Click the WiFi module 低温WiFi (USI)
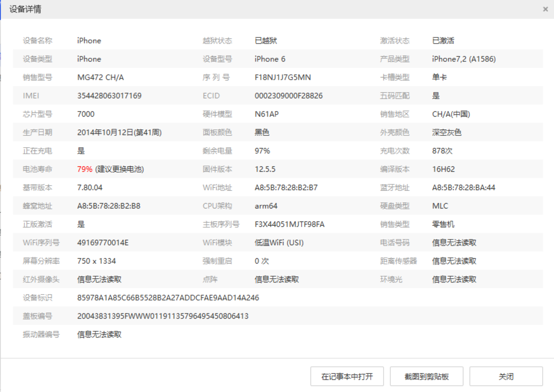Image resolution: width=554 pixels, height=392 pixels. [x=279, y=243]
